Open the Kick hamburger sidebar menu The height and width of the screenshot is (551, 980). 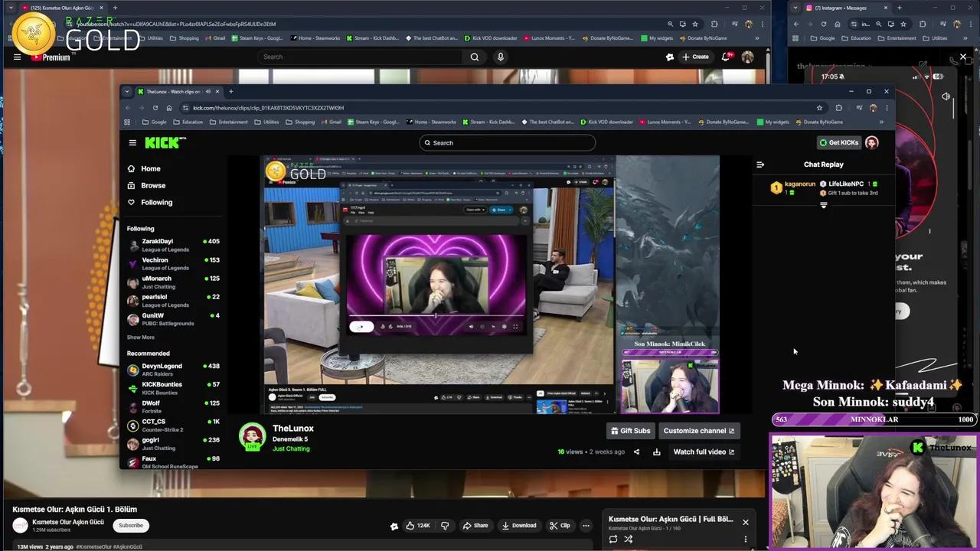pyautogui.click(x=132, y=142)
